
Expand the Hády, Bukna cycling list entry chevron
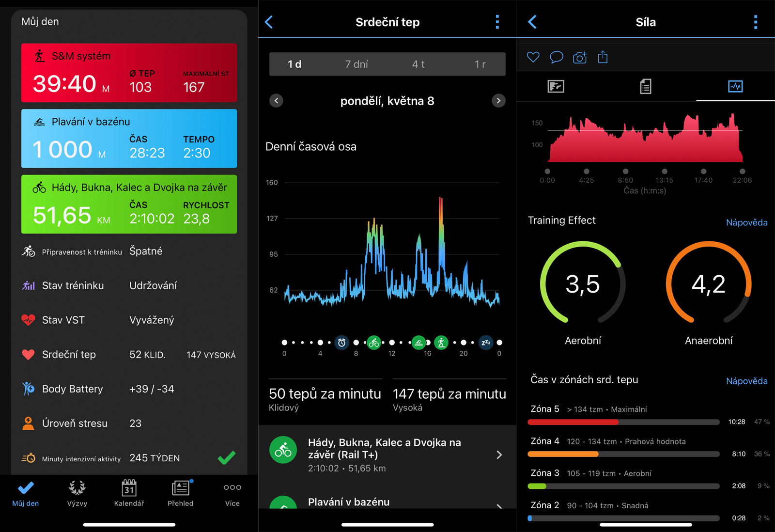499,454
